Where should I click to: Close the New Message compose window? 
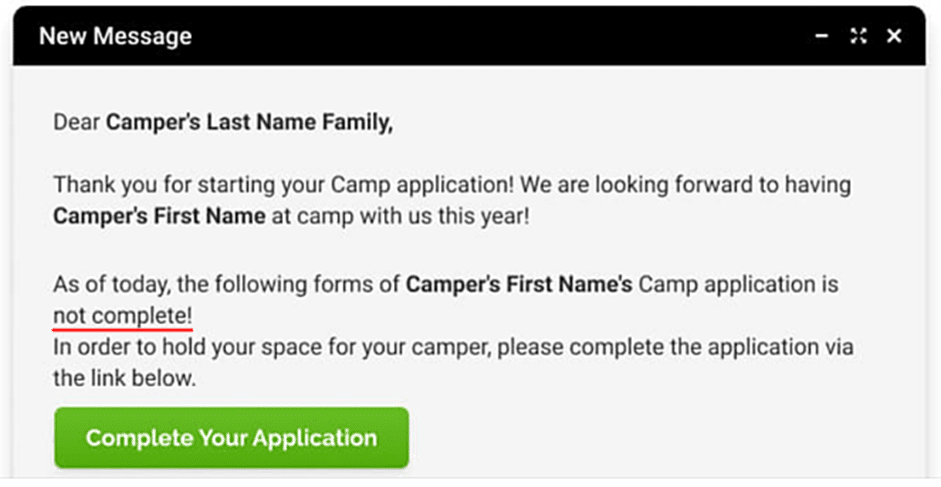894,37
